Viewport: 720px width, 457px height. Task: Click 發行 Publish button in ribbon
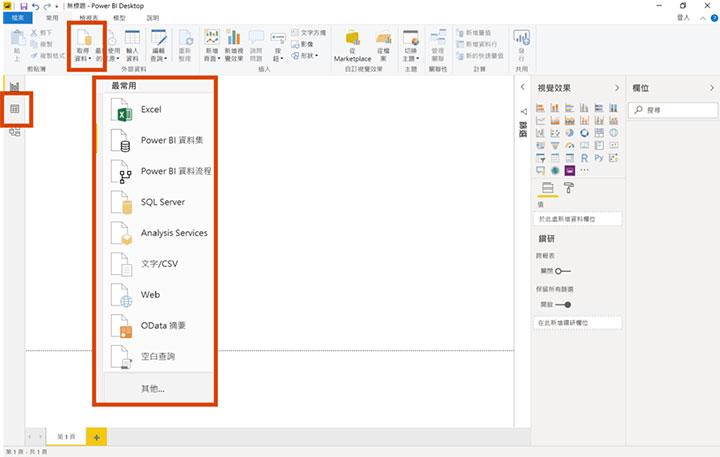coord(522,45)
